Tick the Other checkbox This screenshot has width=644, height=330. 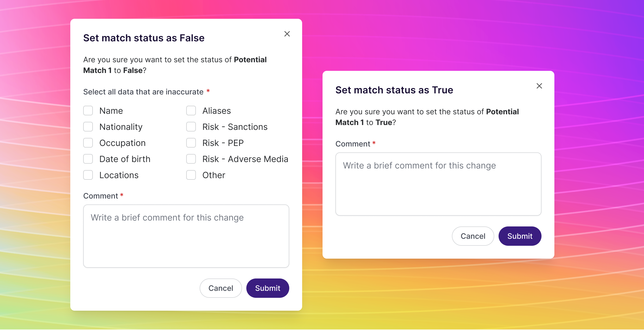191,175
